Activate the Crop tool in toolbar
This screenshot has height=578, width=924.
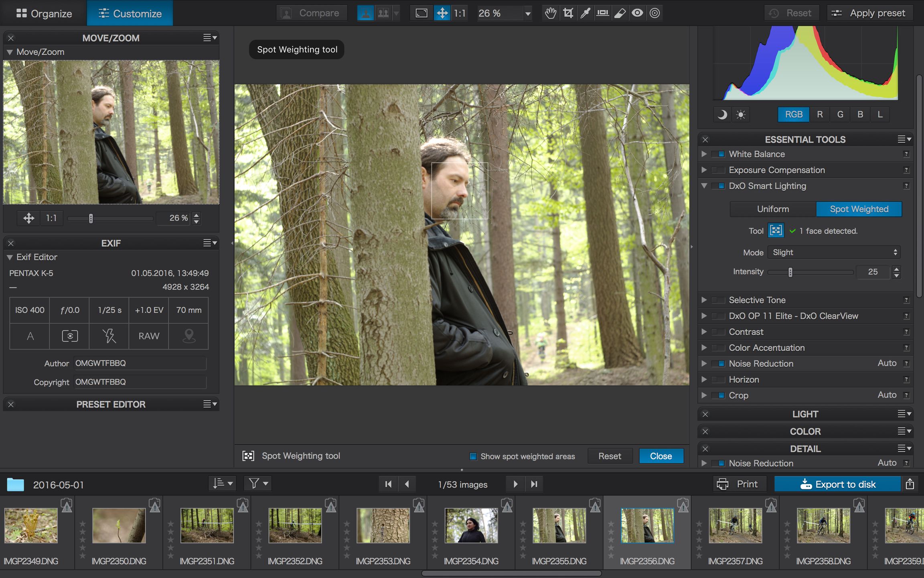pyautogui.click(x=568, y=13)
